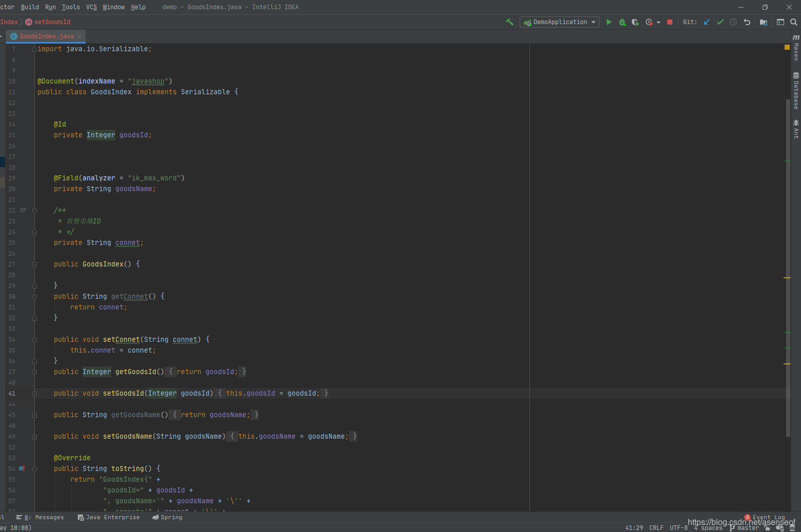Click the yellow inspection warning indicator
Image resolution: width=801 pixels, height=532 pixels.
tap(787, 47)
